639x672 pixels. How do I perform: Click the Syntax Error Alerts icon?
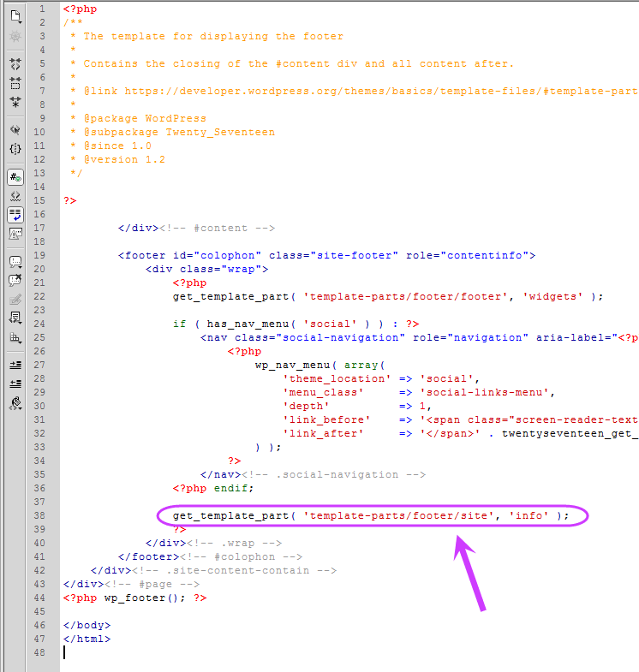[x=15, y=234]
